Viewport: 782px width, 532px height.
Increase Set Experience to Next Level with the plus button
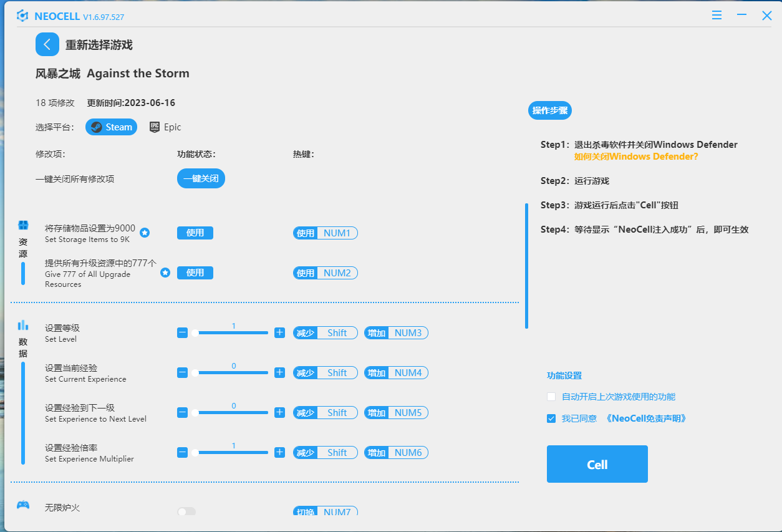point(279,413)
